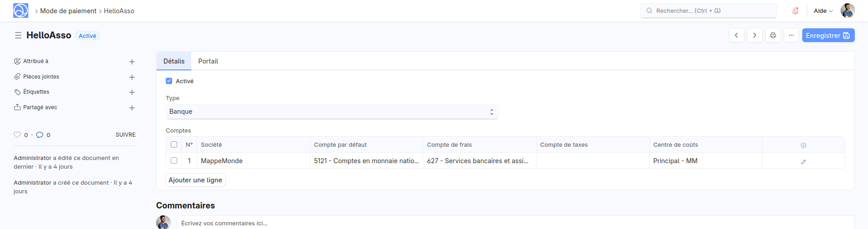Open user avatar profile menu
Image resolution: width=868 pixels, height=229 pixels.
click(x=847, y=11)
